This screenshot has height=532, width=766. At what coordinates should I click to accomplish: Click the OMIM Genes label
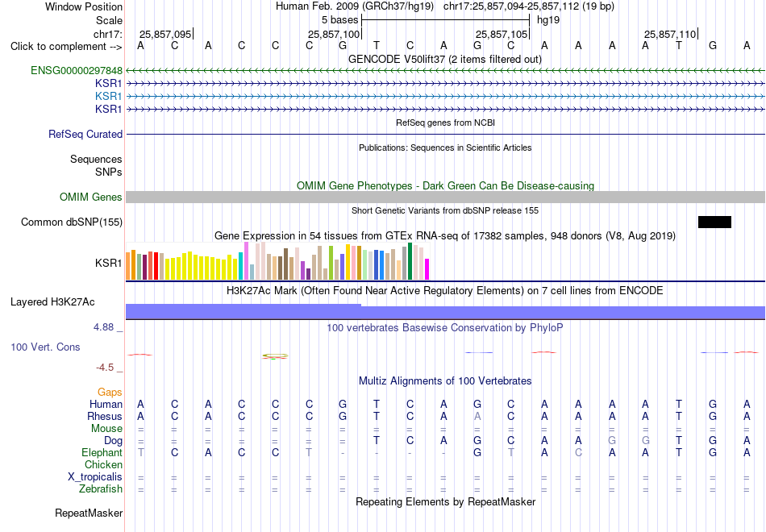coord(90,197)
